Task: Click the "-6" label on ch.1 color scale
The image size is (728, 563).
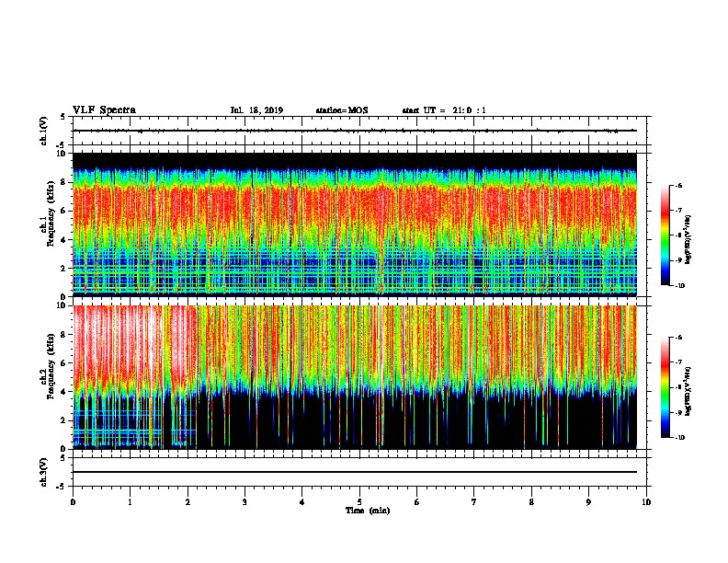Action: pos(678,185)
